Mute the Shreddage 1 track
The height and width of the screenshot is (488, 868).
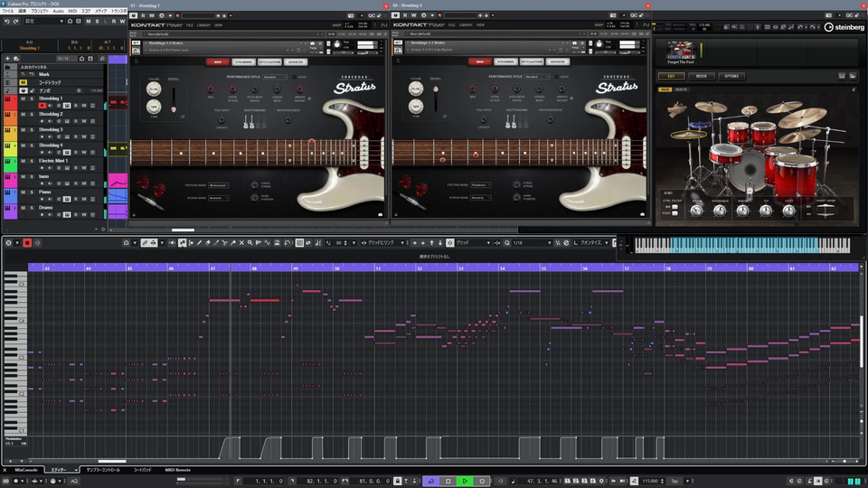point(23,99)
